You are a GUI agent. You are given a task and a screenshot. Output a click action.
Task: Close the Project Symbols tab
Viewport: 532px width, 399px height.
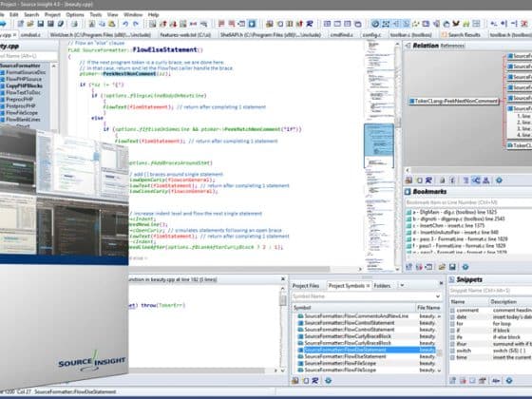point(368,286)
